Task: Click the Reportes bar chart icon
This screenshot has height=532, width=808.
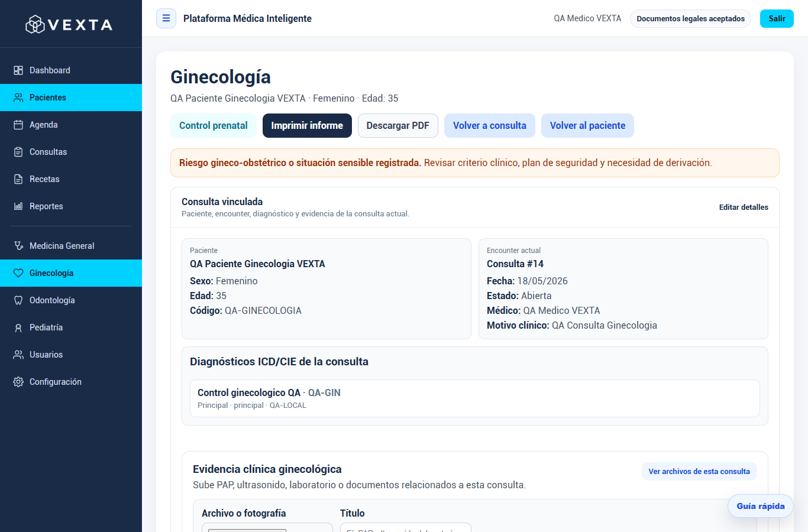Action: click(x=18, y=206)
